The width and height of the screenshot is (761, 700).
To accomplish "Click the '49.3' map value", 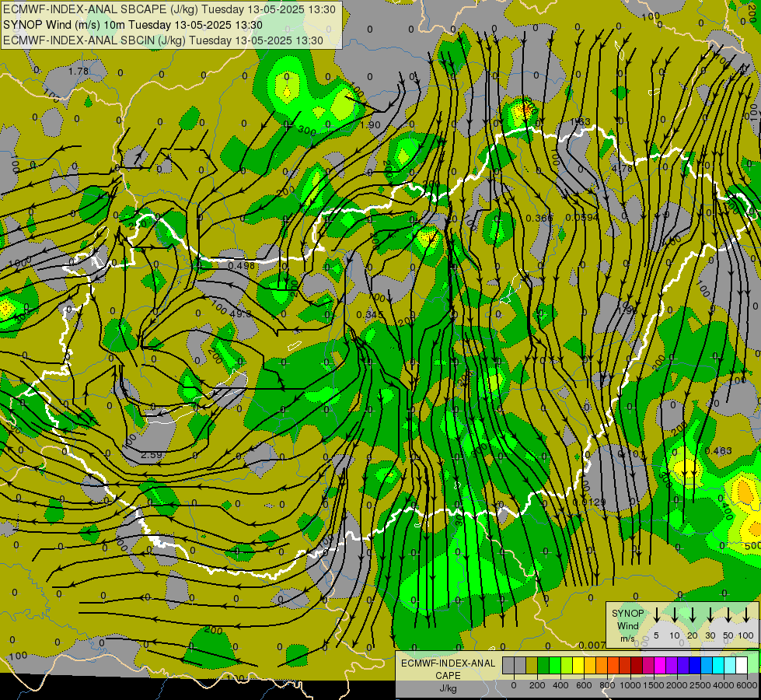I will point(241,313).
